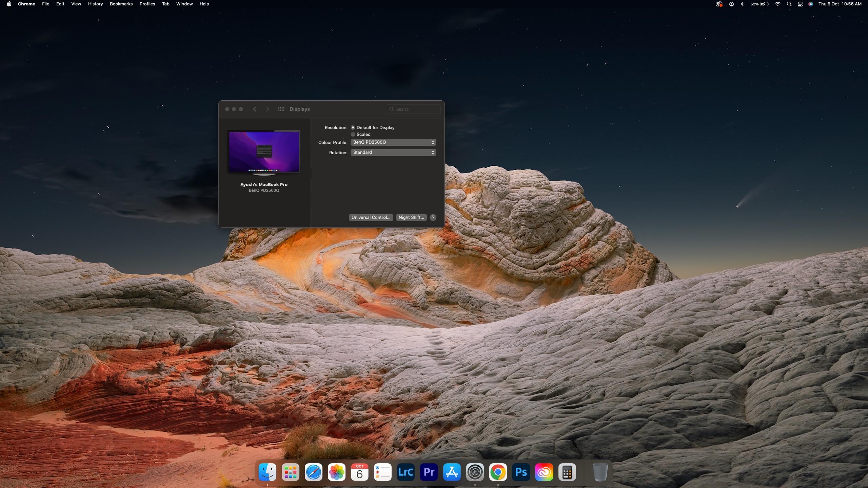
Task: Open Control Centre in the menu bar
Action: [800, 4]
